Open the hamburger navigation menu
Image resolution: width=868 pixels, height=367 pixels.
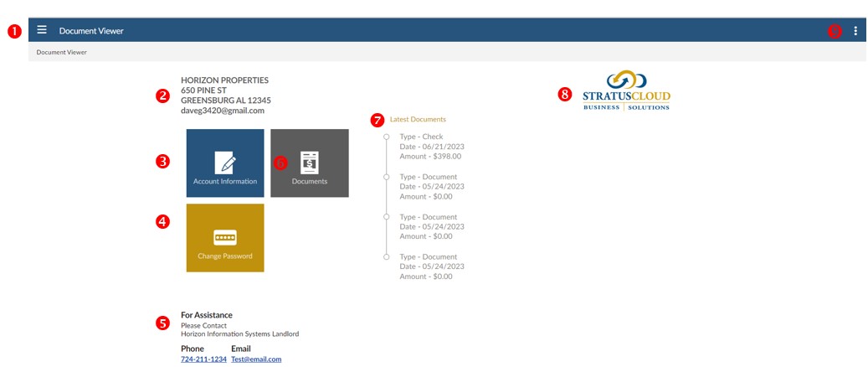click(42, 30)
